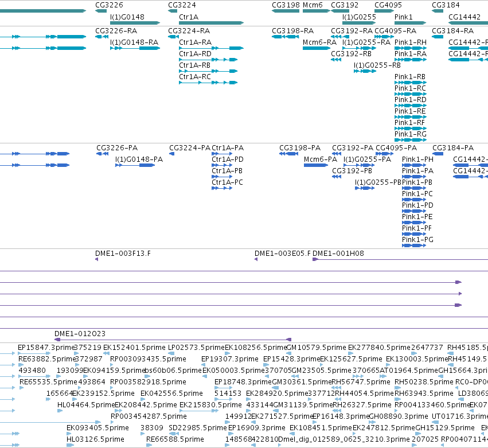This screenshot has width=488, height=448.
Task: Select the EK042556.5prime EST label
Action: point(171,393)
